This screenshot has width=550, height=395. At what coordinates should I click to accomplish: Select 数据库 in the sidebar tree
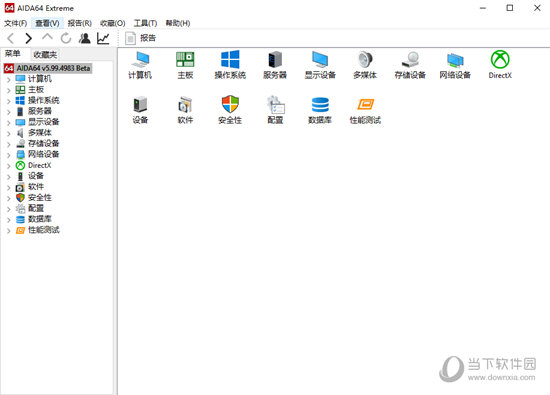[40, 219]
